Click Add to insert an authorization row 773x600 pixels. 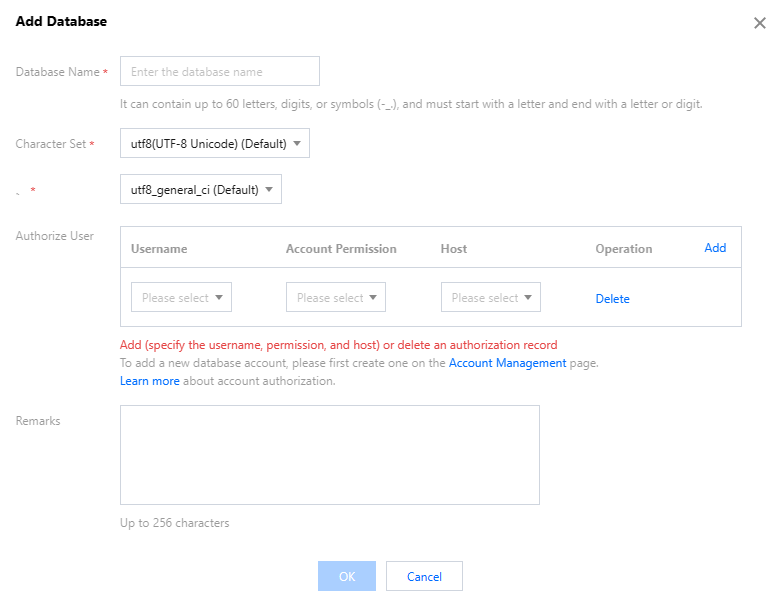click(715, 248)
